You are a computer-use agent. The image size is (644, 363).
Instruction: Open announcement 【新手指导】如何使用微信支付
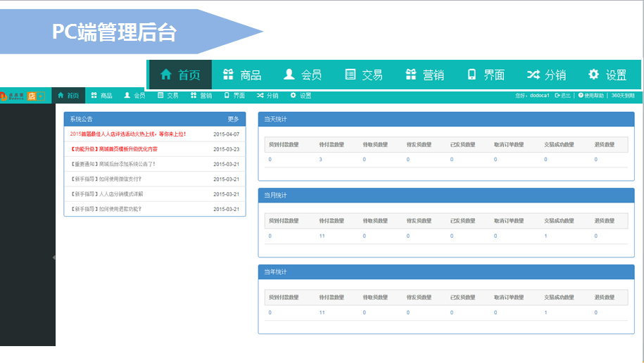106,179
